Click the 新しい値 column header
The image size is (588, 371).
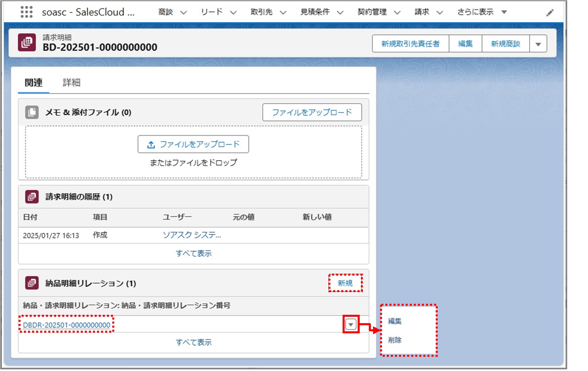click(317, 217)
